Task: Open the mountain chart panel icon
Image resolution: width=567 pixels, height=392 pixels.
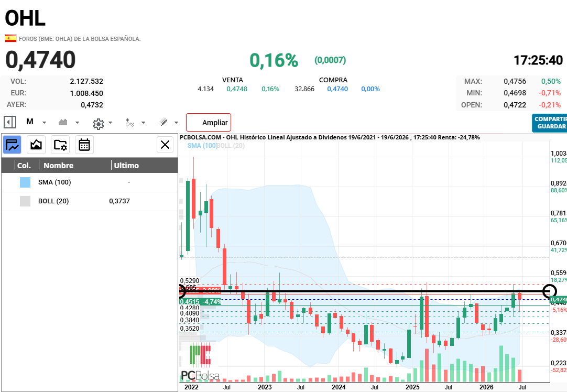Action: point(36,145)
